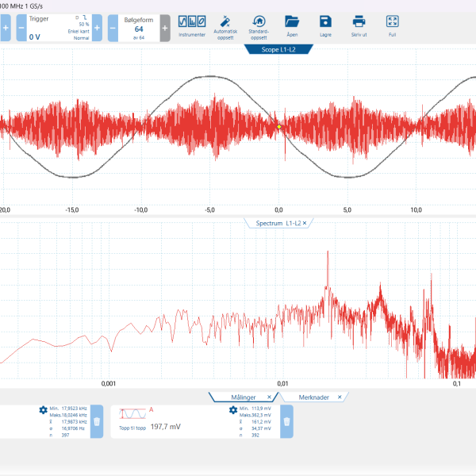Select the trigger edge icon in Trigger panel
476x476 pixels.
click(x=85, y=17)
